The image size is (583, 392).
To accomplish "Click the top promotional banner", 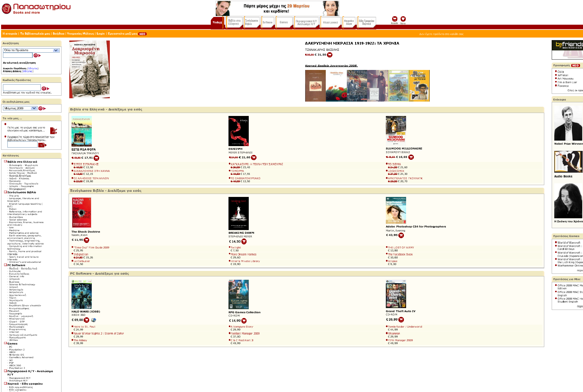I will coord(277,8).
